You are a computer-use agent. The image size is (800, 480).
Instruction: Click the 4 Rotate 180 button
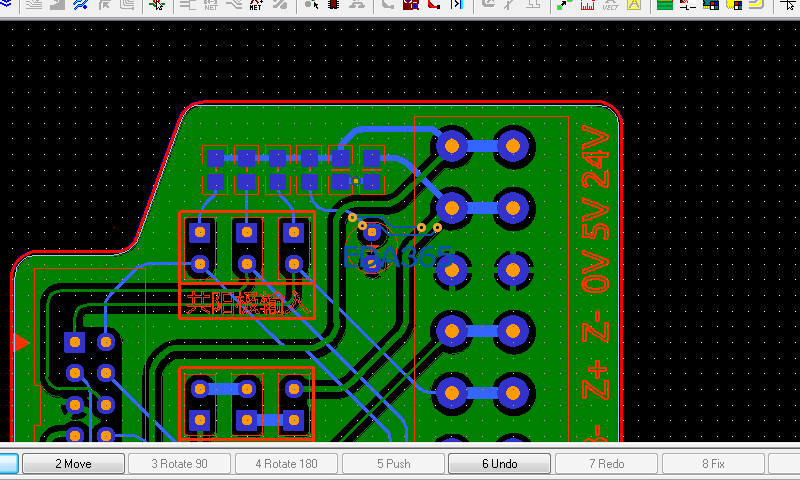pyautogui.click(x=286, y=464)
